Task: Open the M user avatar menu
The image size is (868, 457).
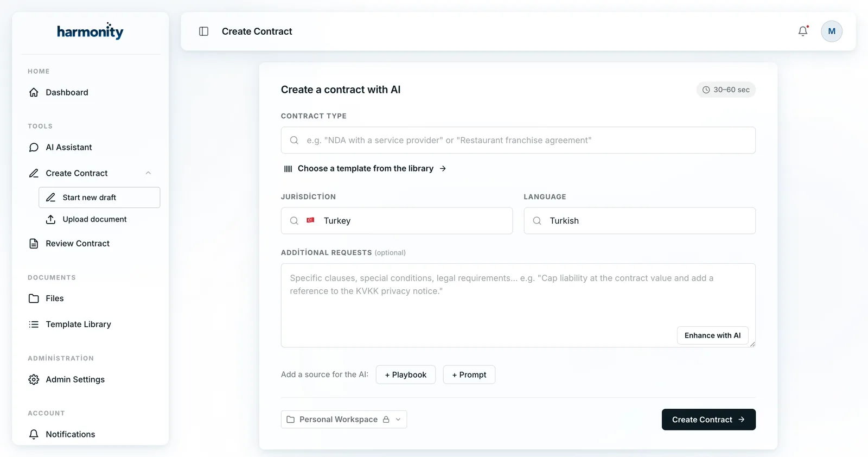Action: point(832,31)
